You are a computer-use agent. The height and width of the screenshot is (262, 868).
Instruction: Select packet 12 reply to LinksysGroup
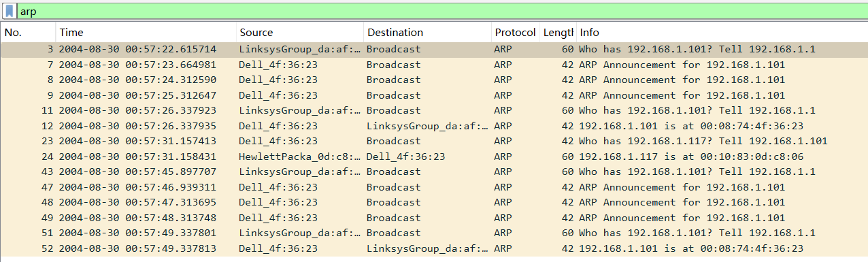coord(434,126)
